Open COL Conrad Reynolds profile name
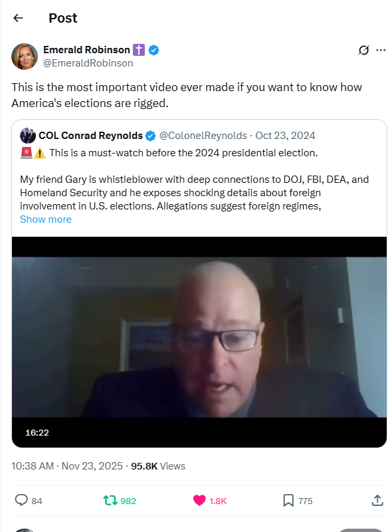Image resolution: width=392 pixels, height=532 pixels. (90, 136)
